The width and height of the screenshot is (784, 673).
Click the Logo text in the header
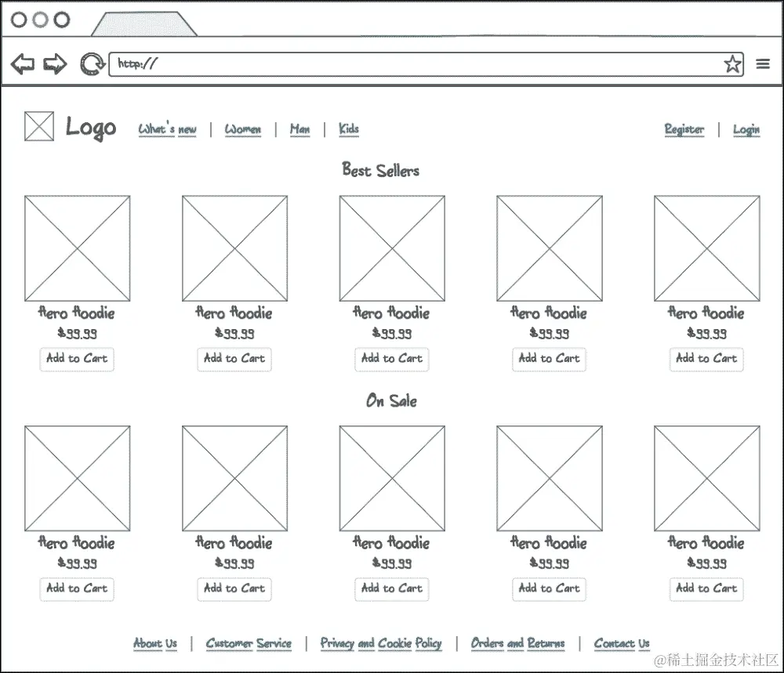pyautogui.click(x=90, y=128)
